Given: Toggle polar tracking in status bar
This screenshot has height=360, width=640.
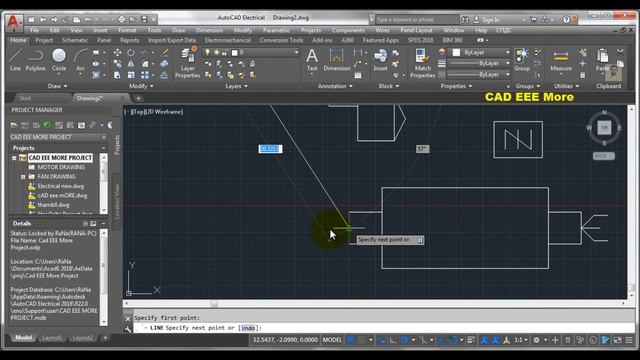Looking at the screenshot, I should (404, 340).
